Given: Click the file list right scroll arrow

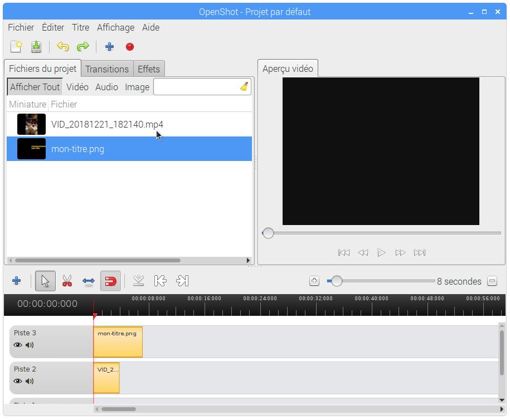Looking at the screenshot, I should [x=248, y=260].
